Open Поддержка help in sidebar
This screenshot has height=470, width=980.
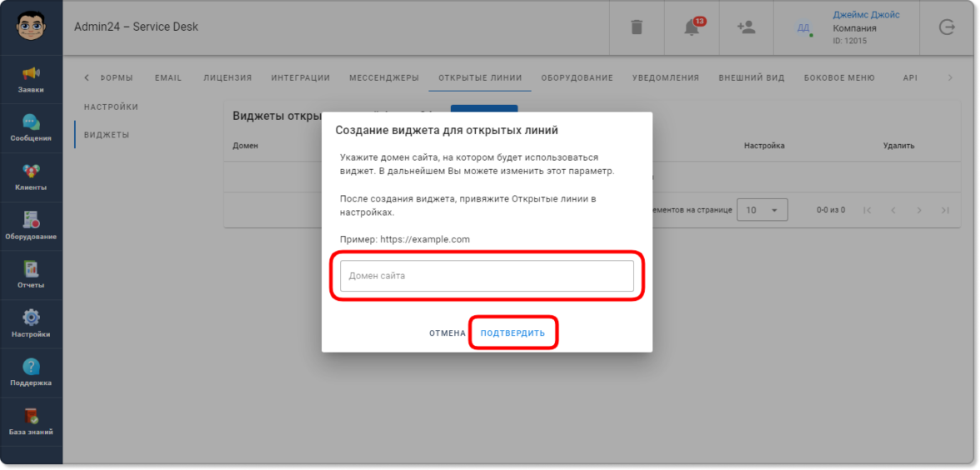pos(32,372)
